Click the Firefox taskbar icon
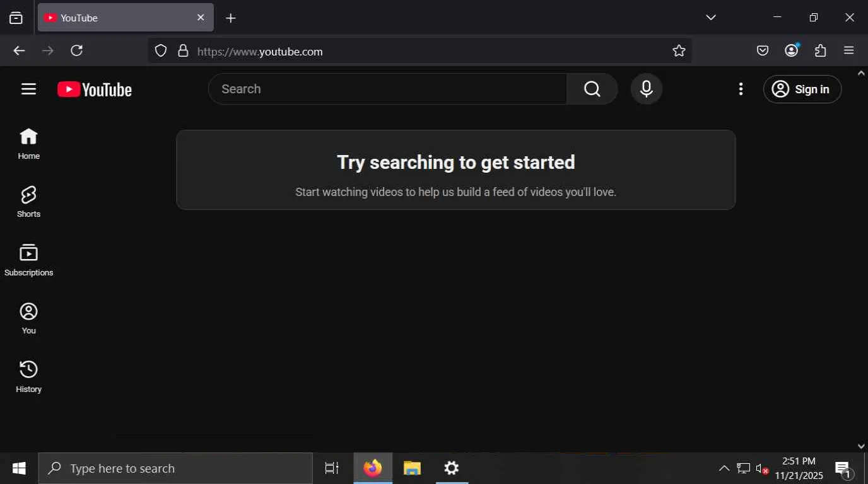Viewport: 868px width, 484px height. pos(373,468)
